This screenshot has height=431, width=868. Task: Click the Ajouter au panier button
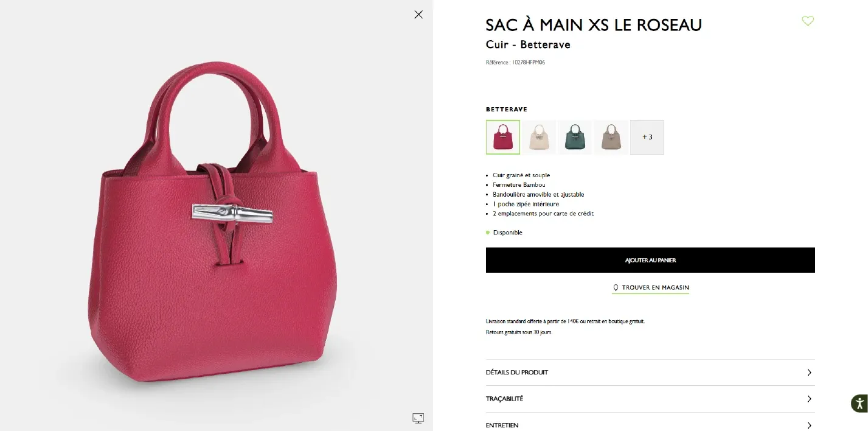point(650,260)
